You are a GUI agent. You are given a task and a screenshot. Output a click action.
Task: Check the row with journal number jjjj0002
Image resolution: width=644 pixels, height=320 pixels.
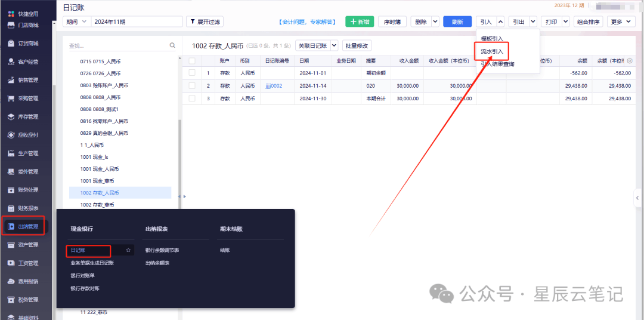click(192, 86)
